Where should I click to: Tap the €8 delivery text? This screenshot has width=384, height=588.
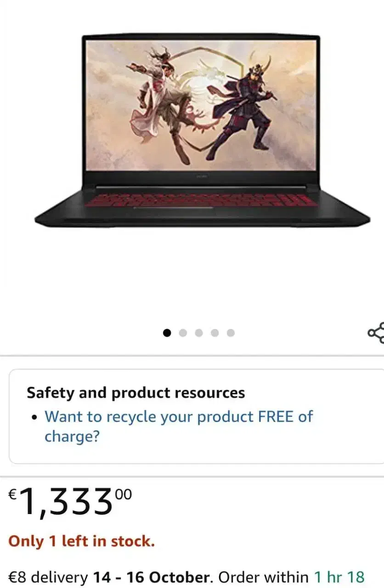(x=48, y=577)
